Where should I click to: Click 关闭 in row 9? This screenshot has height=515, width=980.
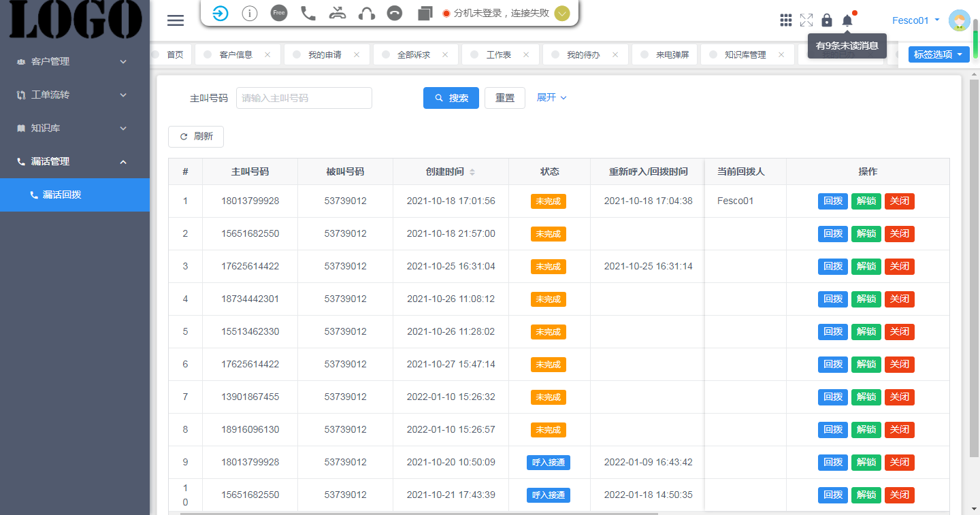(x=900, y=463)
